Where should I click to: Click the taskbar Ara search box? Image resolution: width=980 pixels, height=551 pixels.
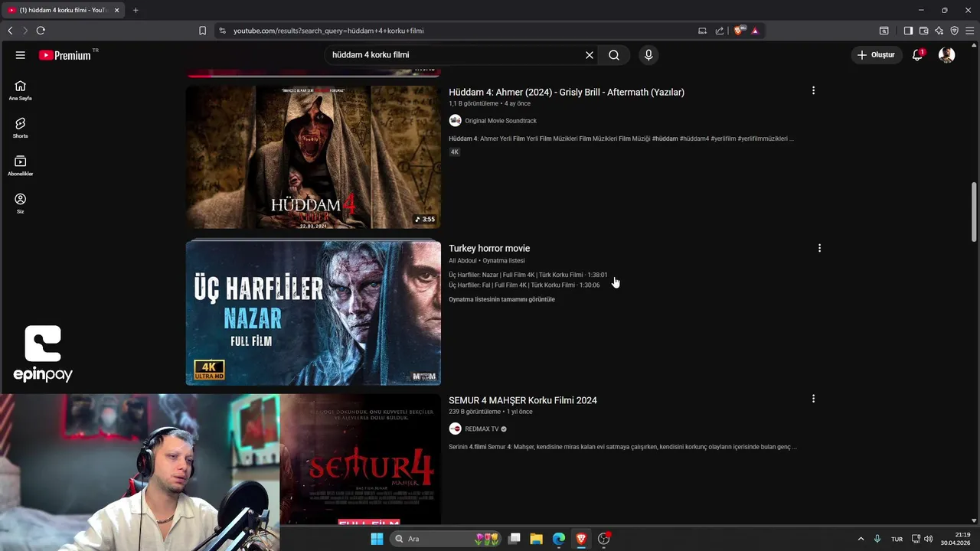pyautogui.click(x=446, y=539)
